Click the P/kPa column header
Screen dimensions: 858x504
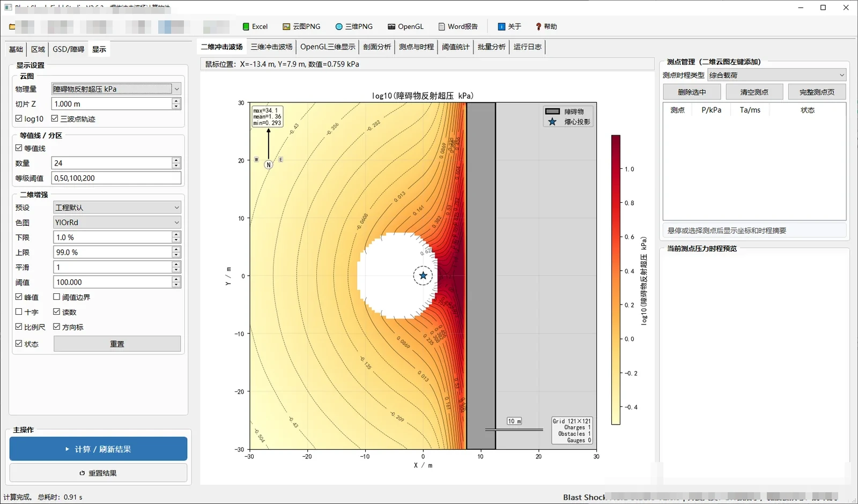click(x=711, y=110)
